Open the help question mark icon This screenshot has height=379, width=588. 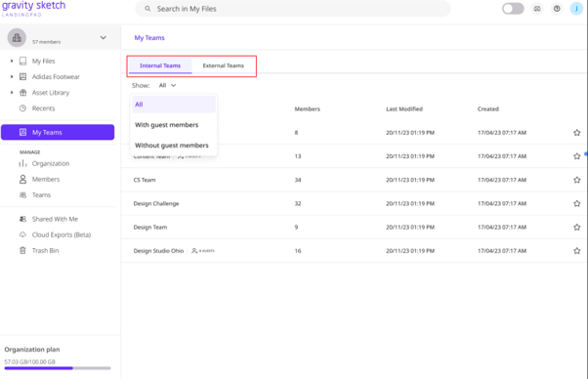[x=557, y=9]
